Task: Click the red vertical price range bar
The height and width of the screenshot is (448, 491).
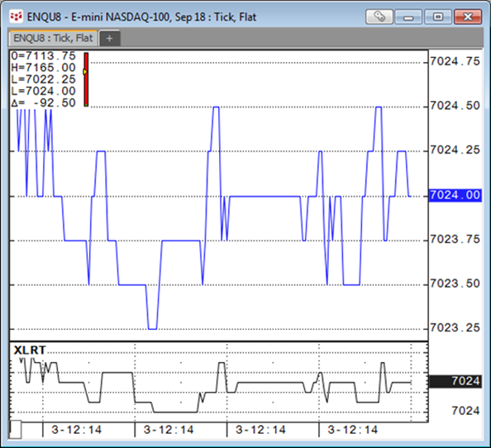Action: 86,80
